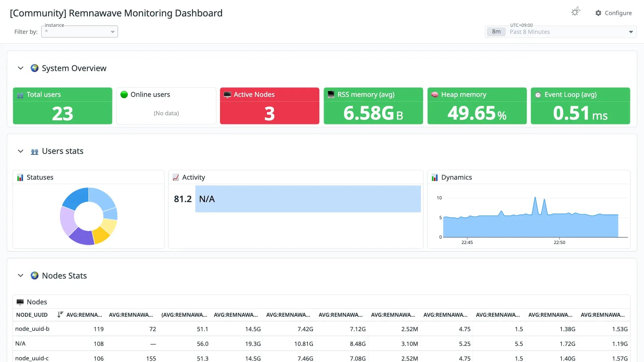Screen dimensions: 644x362
Task: Open the Configure menu
Action: click(613, 13)
